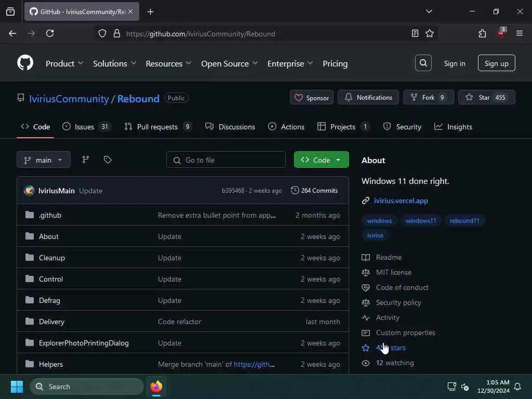
Task: Open the green Code dropdown button
Action: tap(321, 159)
